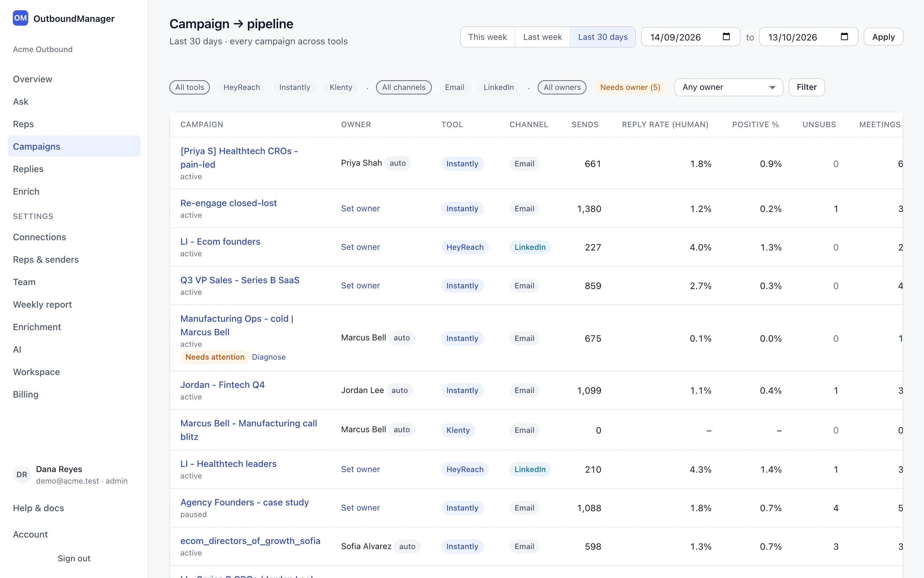Open the start date calendar picker icon
924x578 pixels.
(x=726, y=37)
